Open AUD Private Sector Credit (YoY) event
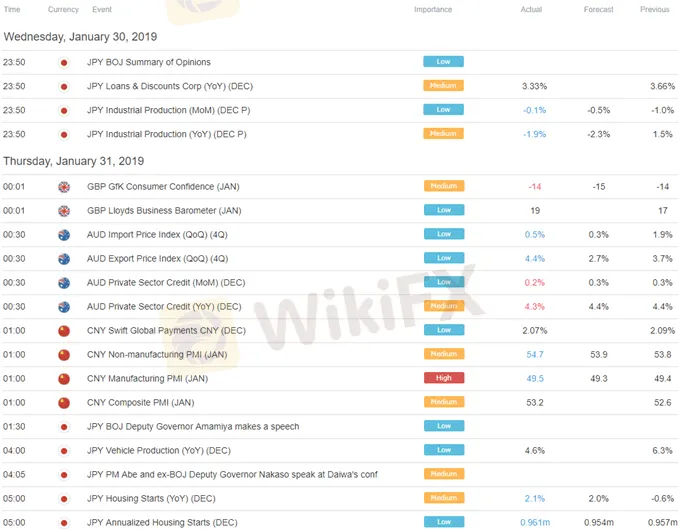Screen dimensions: 680x531 (x=164, y=306)
